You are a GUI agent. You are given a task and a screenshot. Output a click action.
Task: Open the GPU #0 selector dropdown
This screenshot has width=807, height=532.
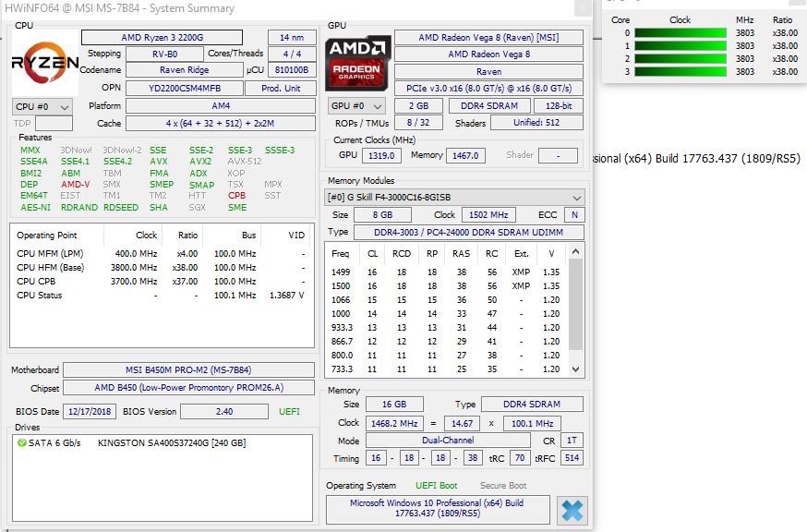click(356, 105)
